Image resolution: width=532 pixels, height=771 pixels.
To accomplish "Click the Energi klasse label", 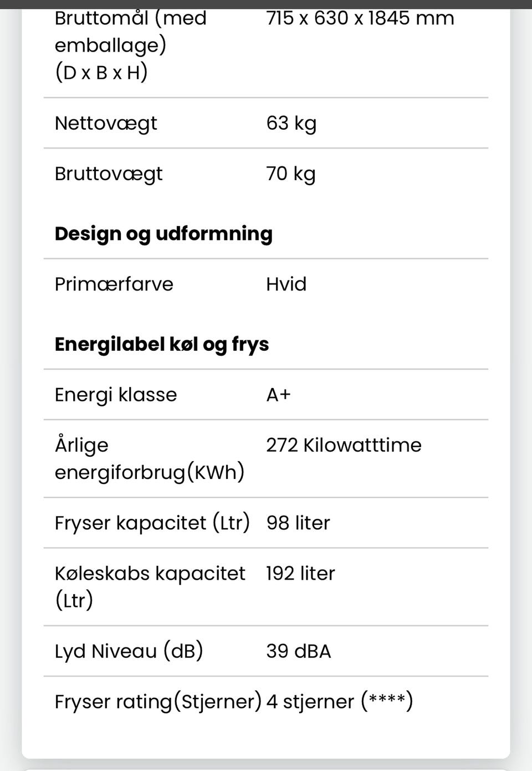I will (116, 395).
